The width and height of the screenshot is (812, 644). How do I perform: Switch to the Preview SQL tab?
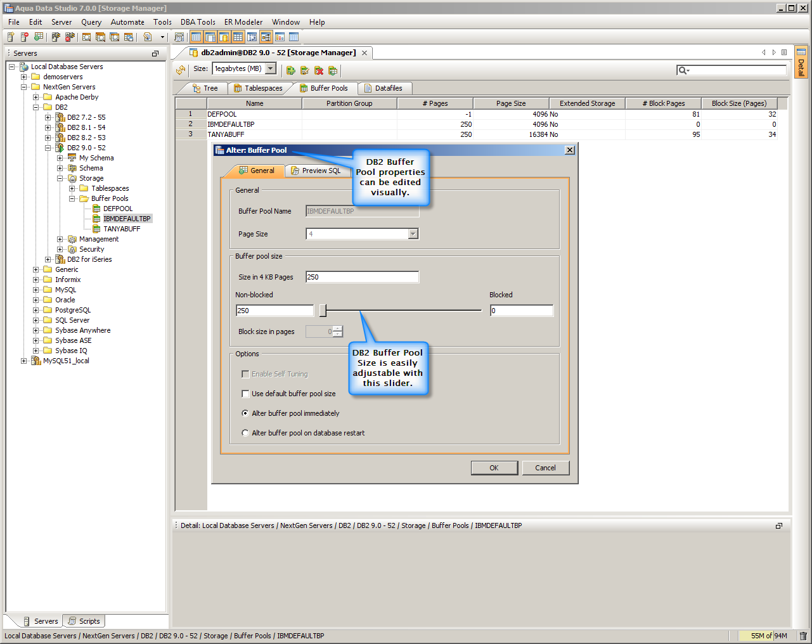coord(316,171)
